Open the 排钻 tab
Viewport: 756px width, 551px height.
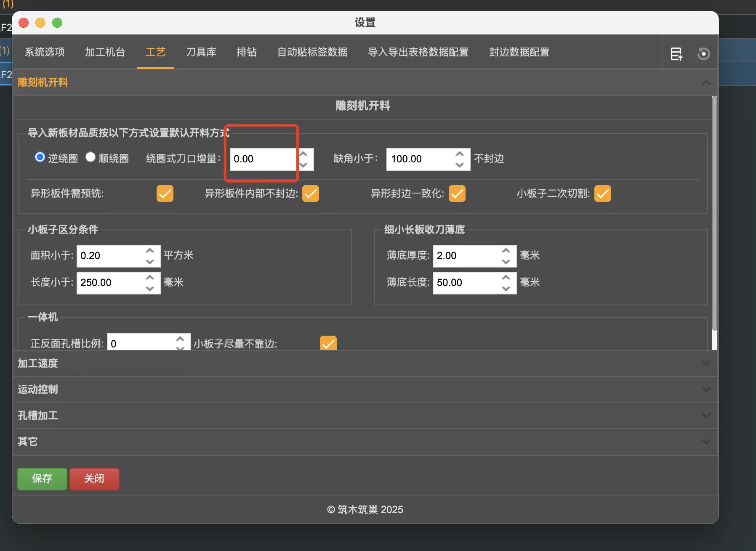(x=247, y=52)
